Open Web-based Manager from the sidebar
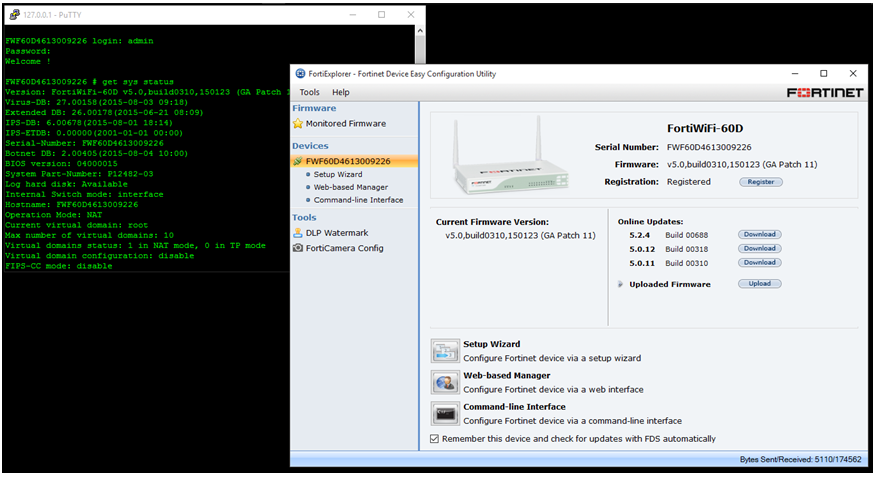 click(351, 187)
